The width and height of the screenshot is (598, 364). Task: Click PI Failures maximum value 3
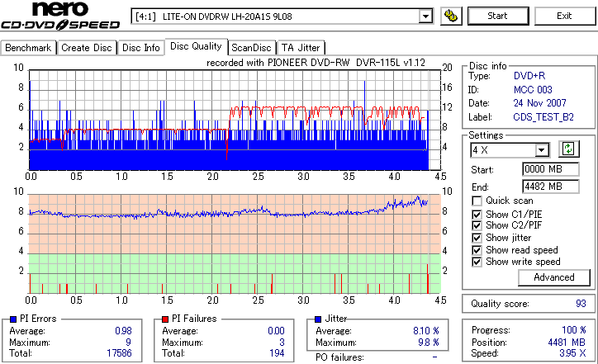point(282,343)
